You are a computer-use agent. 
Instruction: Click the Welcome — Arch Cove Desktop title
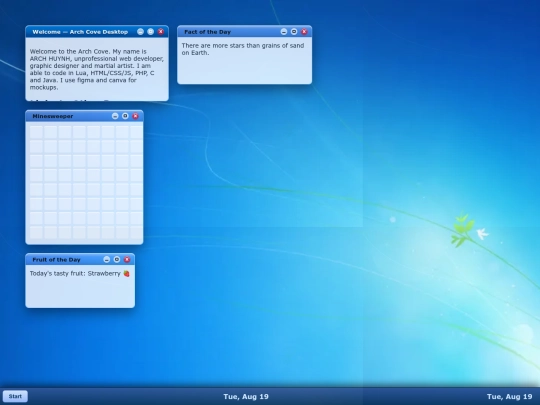click(80, 32)
